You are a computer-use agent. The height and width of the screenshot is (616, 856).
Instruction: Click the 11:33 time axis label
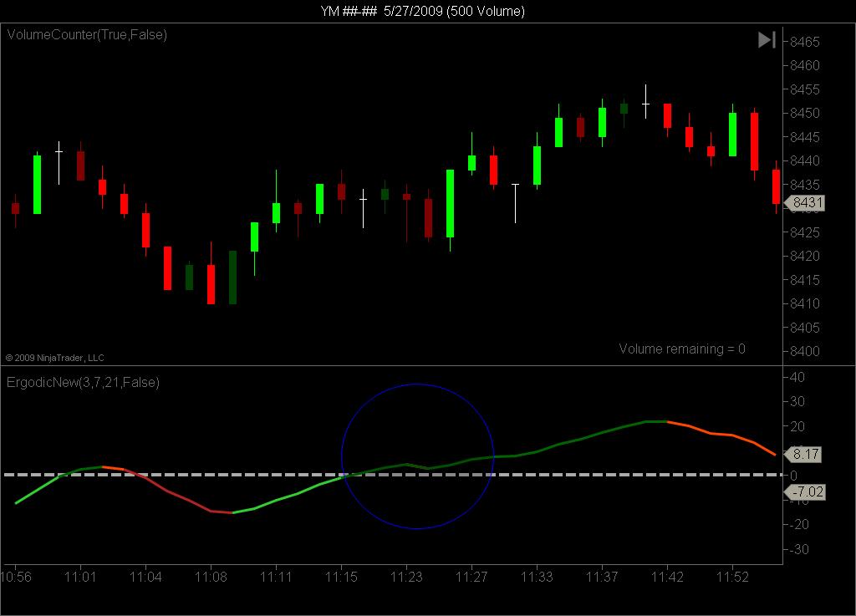coord(538,577)
